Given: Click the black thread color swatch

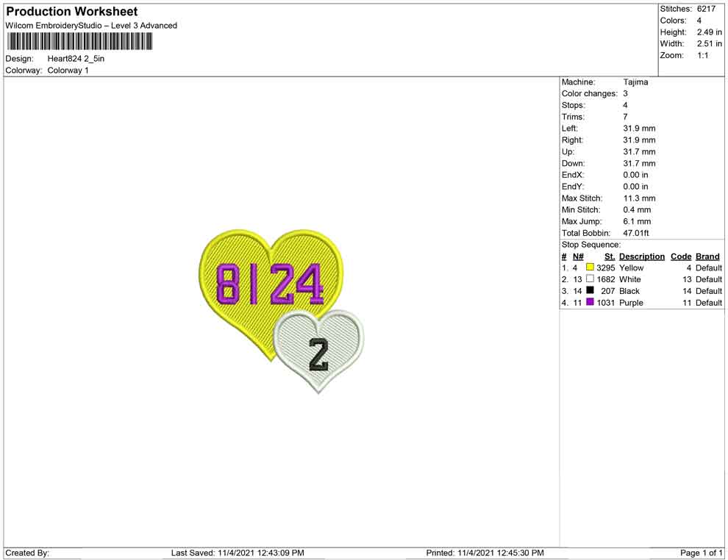Looking at the screenshot, I should pyautogui.click(x=590, y=290).
